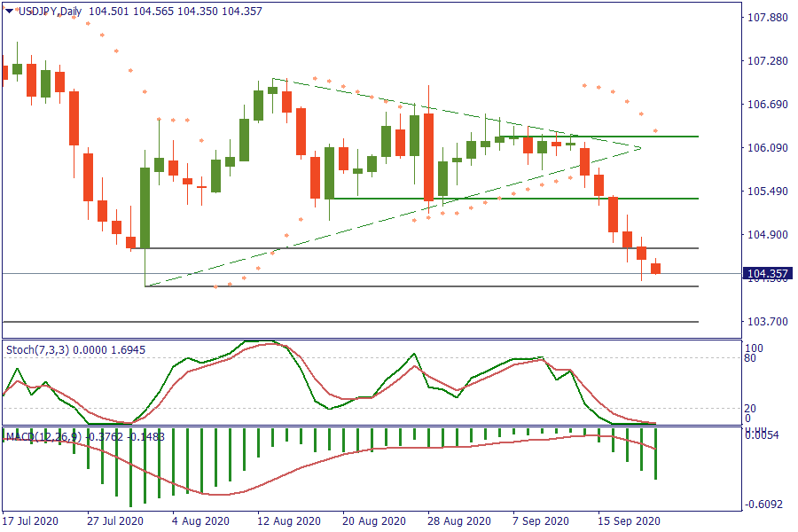Click the 17 Jul 2020 date label
This screenshot has width=798, height=532.
(x=30, y=521)
